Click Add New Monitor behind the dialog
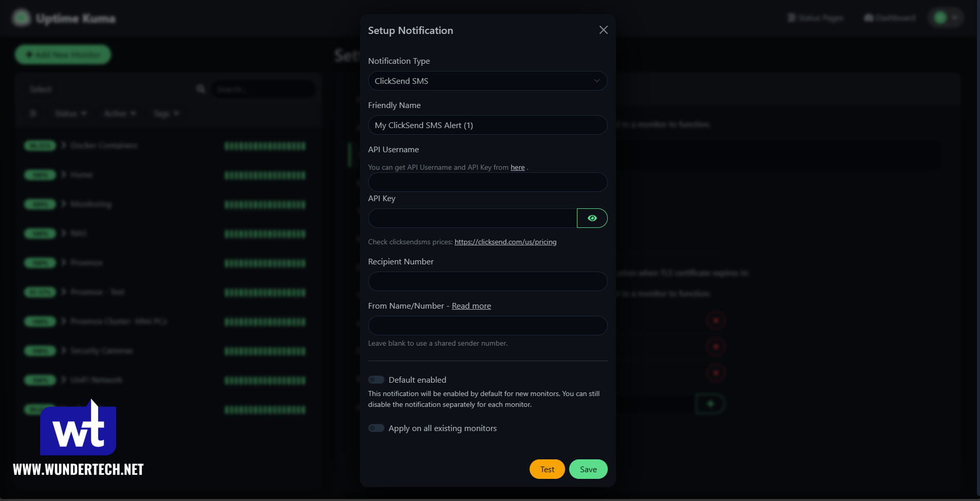980x501 pixels. [x=63, y=55]
